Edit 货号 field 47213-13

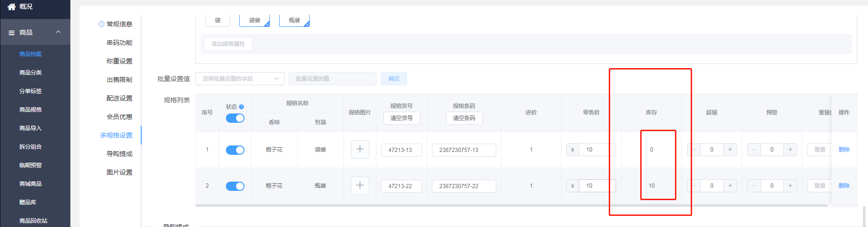point(401,150)
